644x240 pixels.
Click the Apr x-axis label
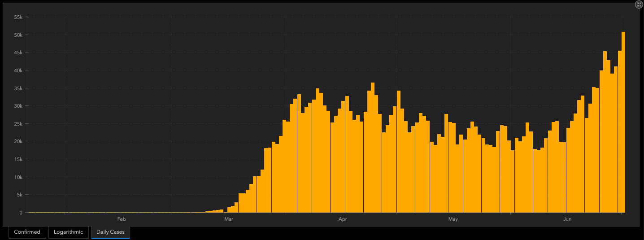pyautogui.click(x=343, y=219)
